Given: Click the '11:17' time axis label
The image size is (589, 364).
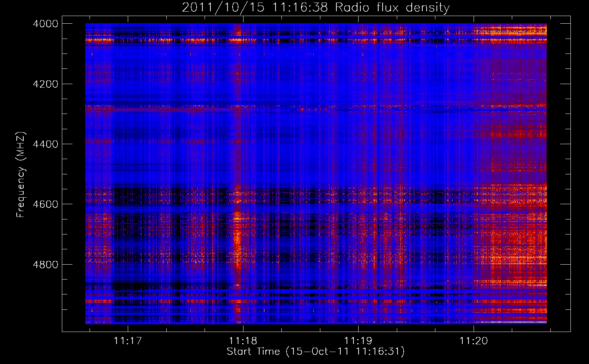Looking at the screenshot, I should 127,341.
